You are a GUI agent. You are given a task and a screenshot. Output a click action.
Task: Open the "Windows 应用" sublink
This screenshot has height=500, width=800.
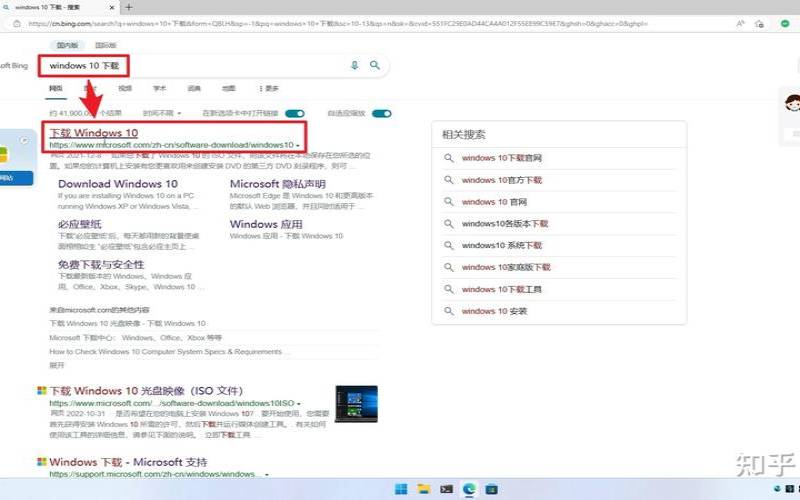266,224
